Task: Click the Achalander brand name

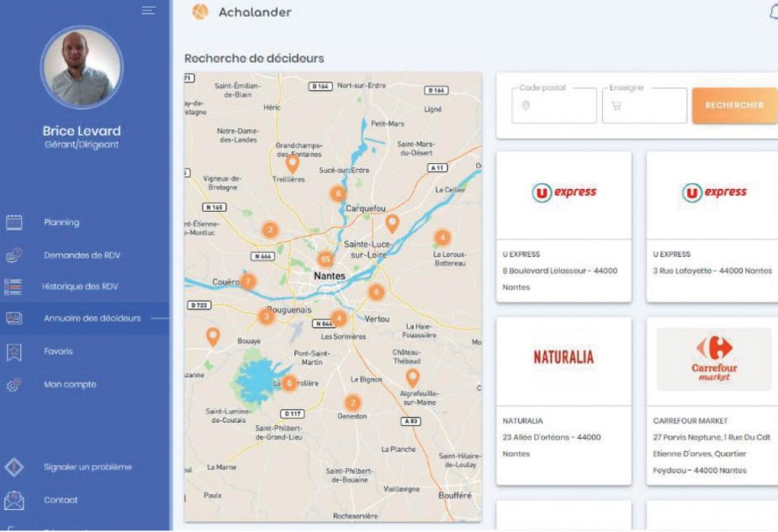Action: tap(255, 13)
